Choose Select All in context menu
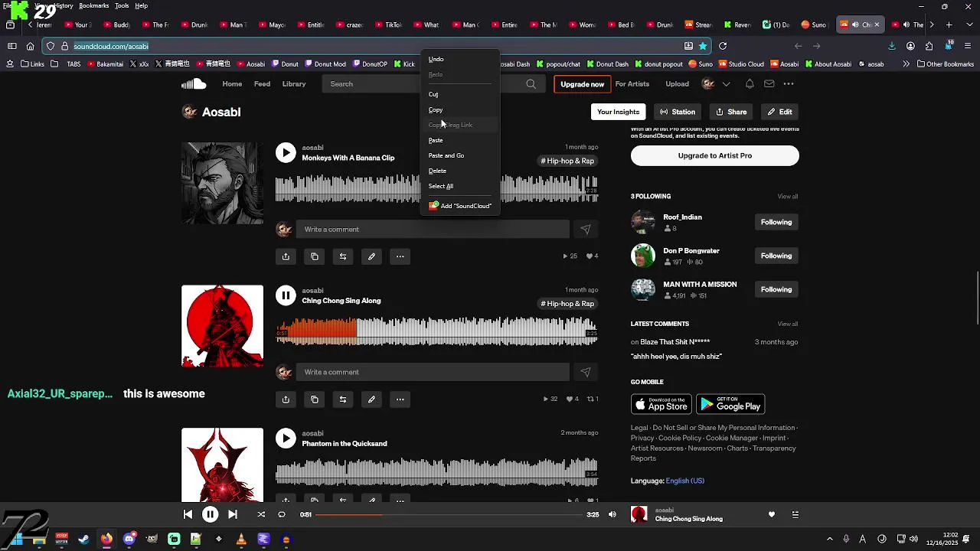The height and width of the screenshot is (551, 980). point(459,186)
